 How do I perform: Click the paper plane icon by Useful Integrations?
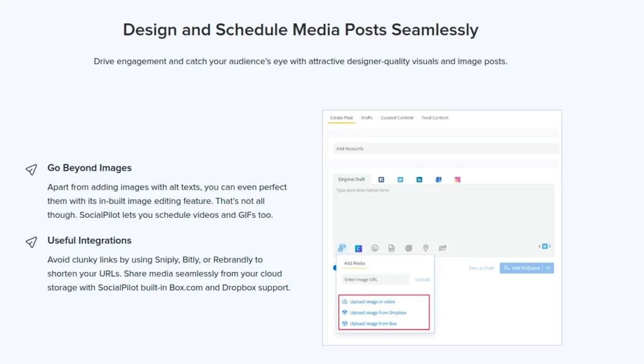[x=31, y=242]
